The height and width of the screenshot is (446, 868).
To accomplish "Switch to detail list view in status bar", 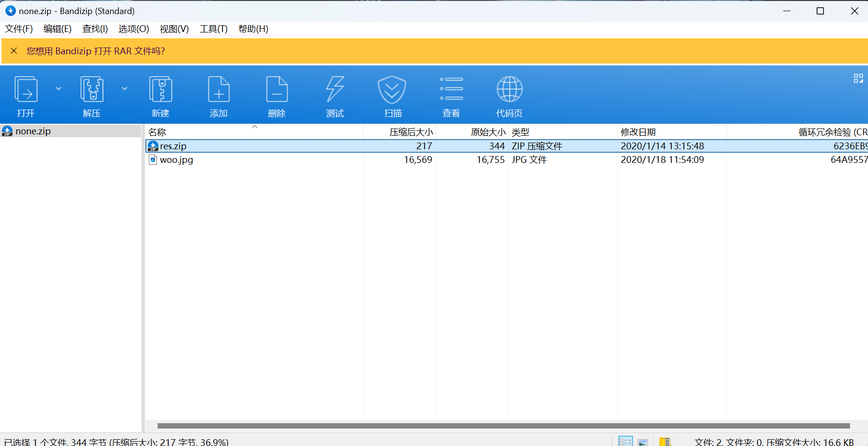I will click(626, 441).
